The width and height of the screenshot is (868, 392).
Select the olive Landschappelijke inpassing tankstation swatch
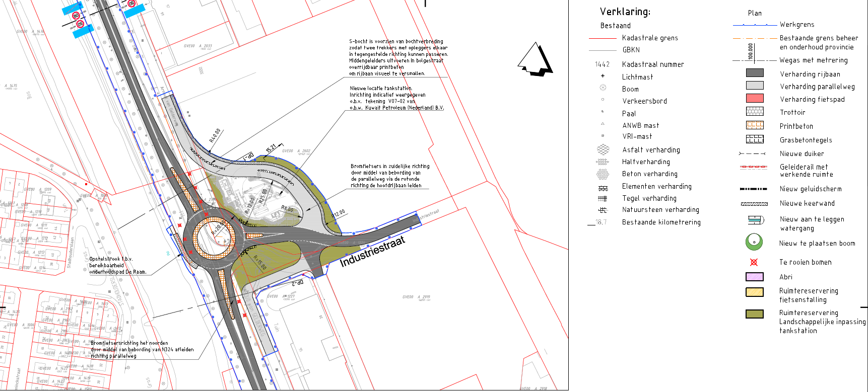point(755,314)
